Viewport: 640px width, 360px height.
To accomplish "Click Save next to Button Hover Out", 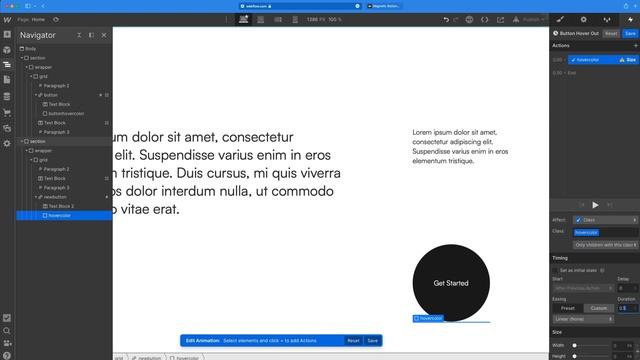I will tap(630, 33).
